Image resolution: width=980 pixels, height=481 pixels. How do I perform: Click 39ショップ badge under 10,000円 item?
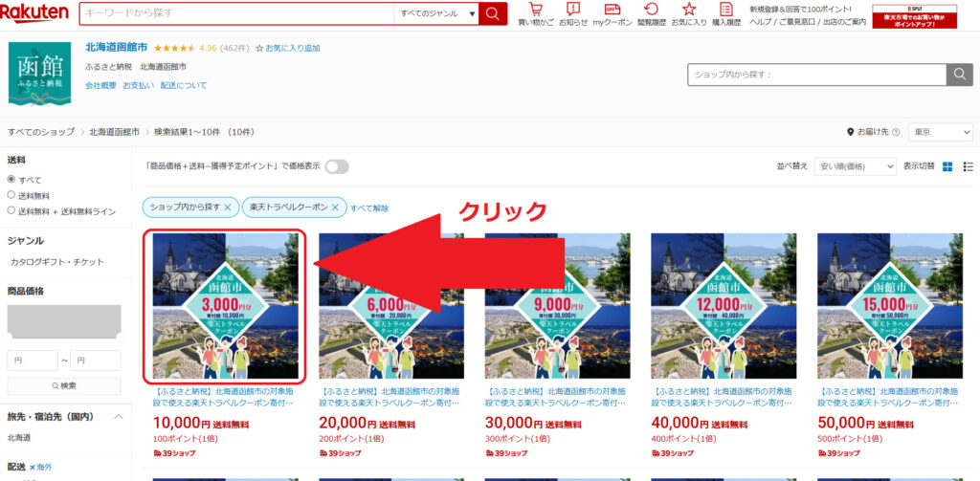click(174, 453)
